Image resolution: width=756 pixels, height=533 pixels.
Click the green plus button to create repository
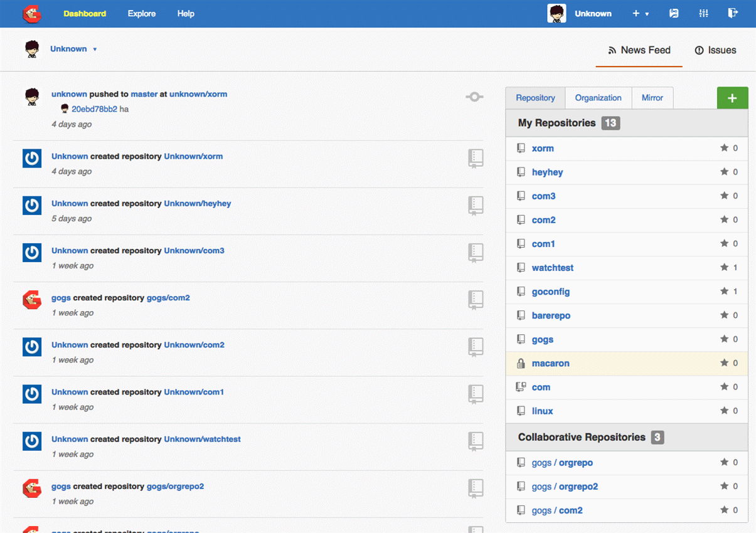(732, 98)
